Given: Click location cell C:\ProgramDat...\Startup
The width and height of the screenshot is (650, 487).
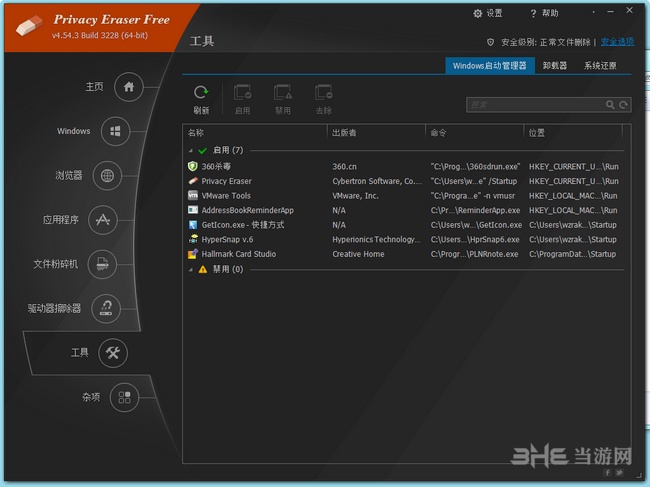Looking at the screenshot, I should tap(572, 254).
